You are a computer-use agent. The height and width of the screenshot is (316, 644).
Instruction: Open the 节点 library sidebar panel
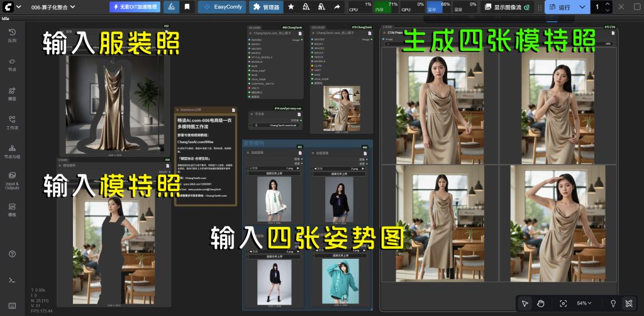click(12, 65)
